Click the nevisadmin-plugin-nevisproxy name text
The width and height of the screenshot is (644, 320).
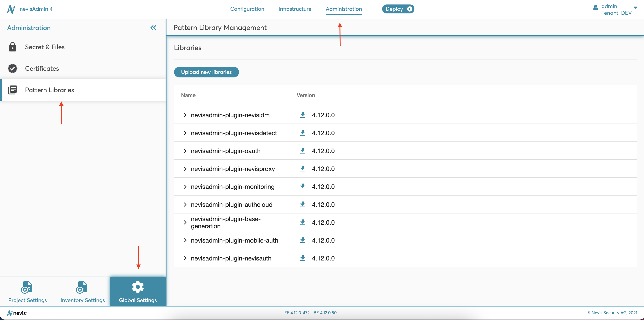pyautogui.click(x=233, y=169)
